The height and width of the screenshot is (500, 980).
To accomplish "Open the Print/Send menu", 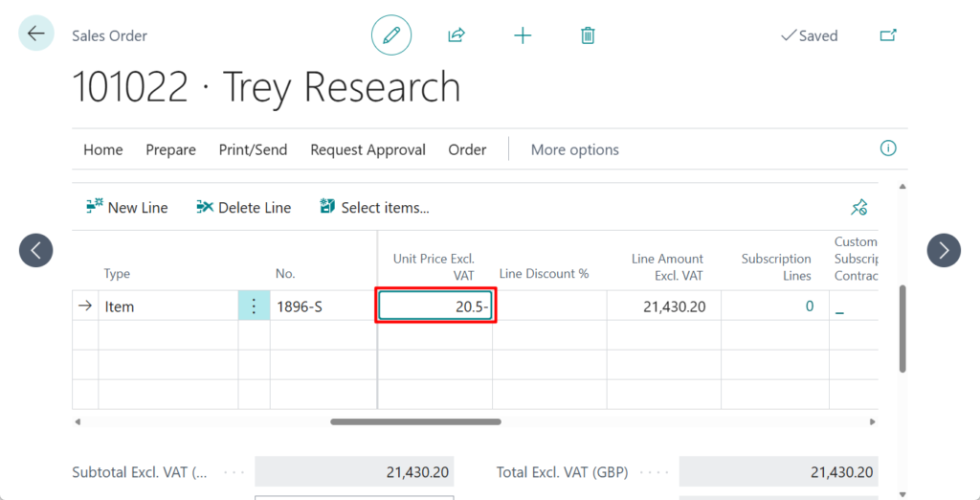I will 253,149.
